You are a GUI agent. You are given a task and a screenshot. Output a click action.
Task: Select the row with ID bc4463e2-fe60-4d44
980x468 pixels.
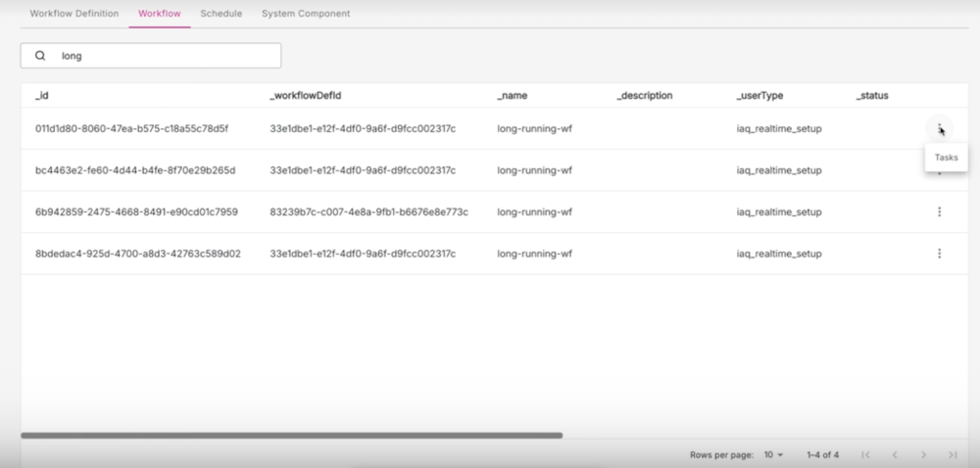pyautogui.click(x=135, y=170)
